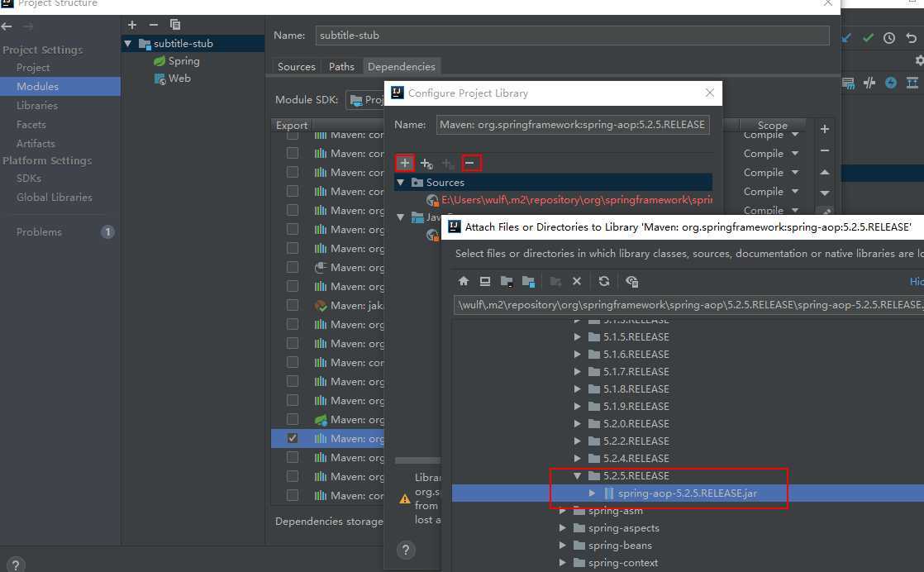The image size is (924, 572).
Task: Open Show History with the clock icon
Action: tap(889, 38)
